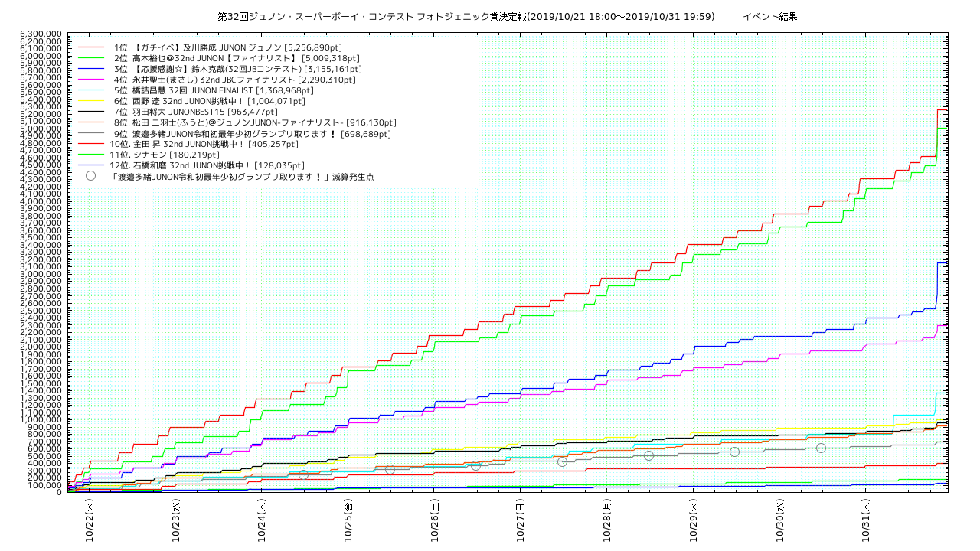The image size is (980, 551).
Task: Click the blue line swatch for 3位 鈴木克哉
Action: click(x=90, y=69)
